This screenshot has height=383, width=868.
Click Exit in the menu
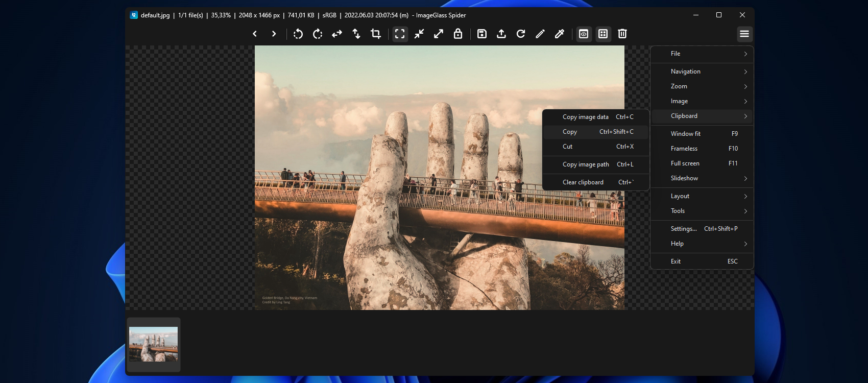(702, 261)
